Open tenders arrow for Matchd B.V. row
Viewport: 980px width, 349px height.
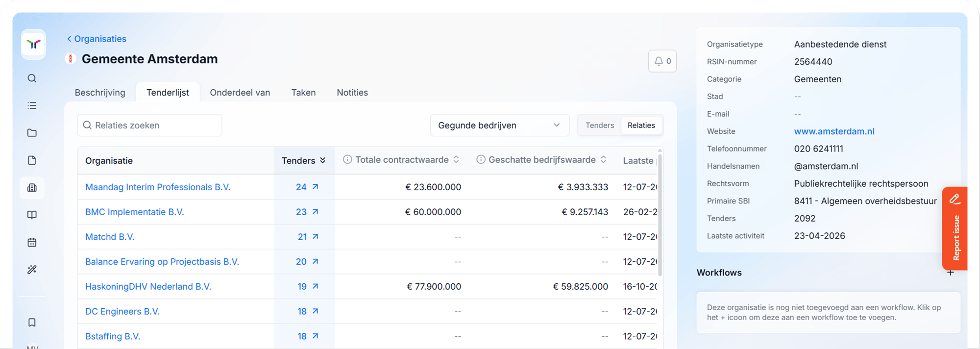[x=315, y=237]
